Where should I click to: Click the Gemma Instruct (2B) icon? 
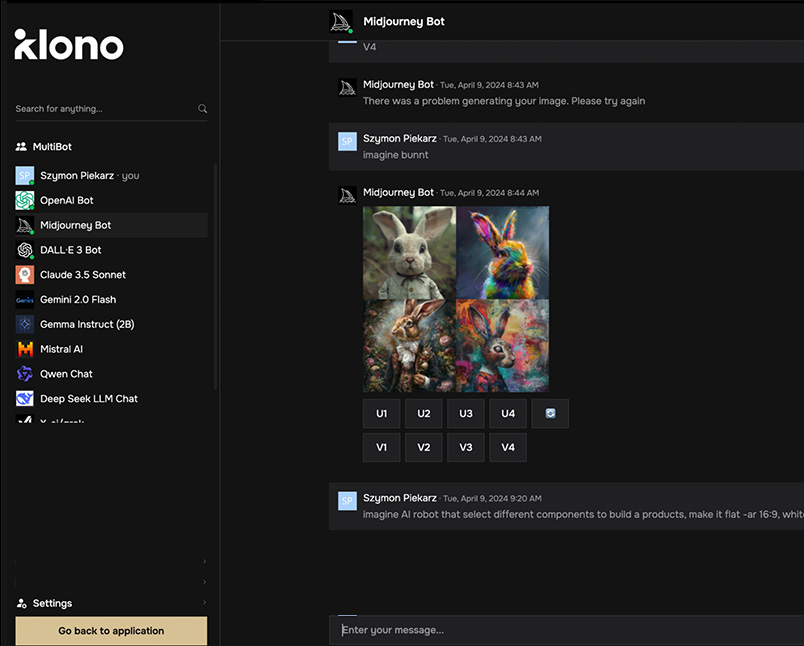point(25,324)
